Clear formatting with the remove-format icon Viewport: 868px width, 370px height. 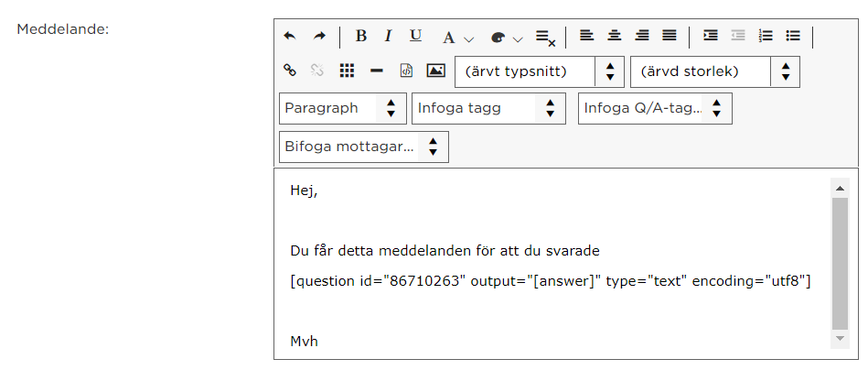pos(545,38)
